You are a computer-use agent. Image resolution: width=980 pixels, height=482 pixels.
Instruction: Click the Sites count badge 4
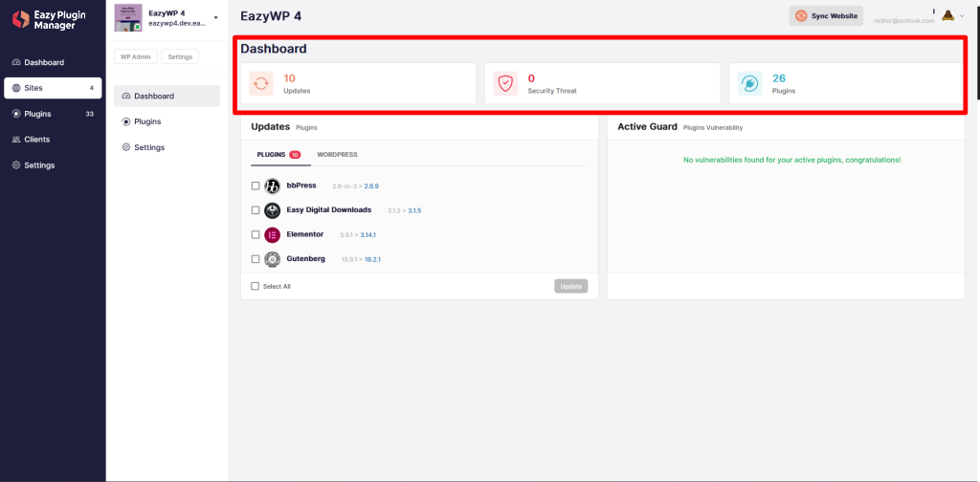click(x=91, y=88)
